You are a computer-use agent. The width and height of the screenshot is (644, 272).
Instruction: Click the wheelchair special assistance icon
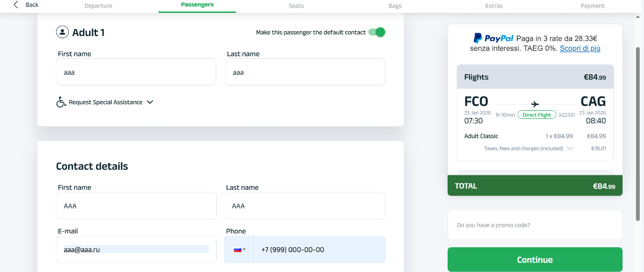coord(61,102)
